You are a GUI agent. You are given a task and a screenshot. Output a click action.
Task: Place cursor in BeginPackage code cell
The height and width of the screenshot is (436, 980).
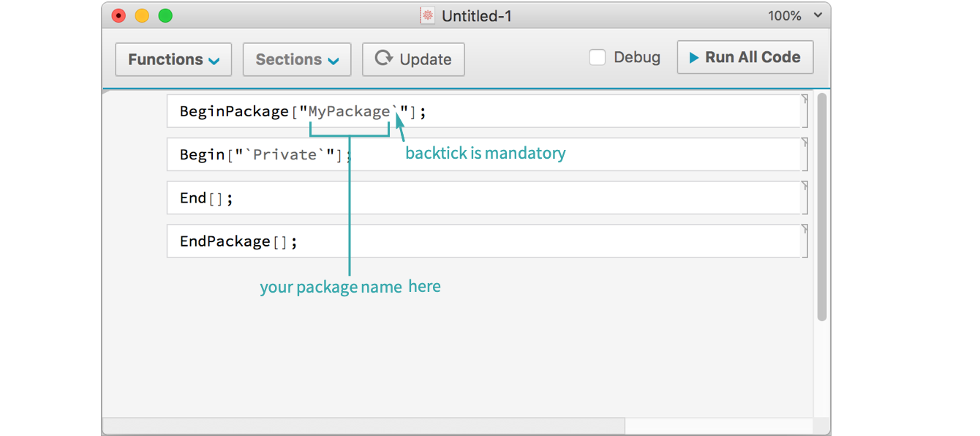click(585, 111)
